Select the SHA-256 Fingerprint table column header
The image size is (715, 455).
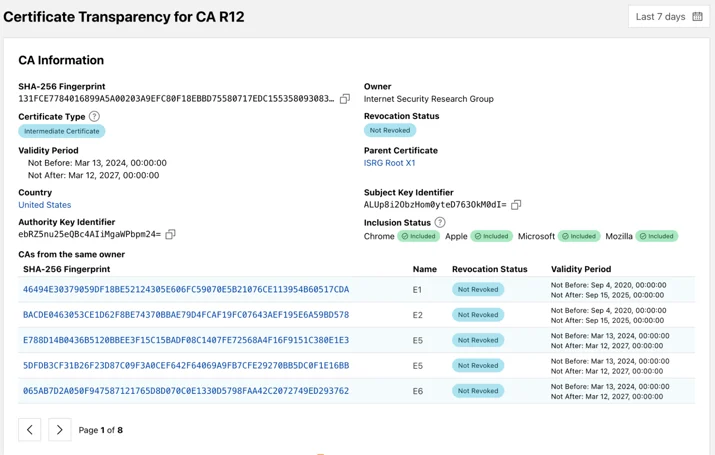click(x=67, y=269)
